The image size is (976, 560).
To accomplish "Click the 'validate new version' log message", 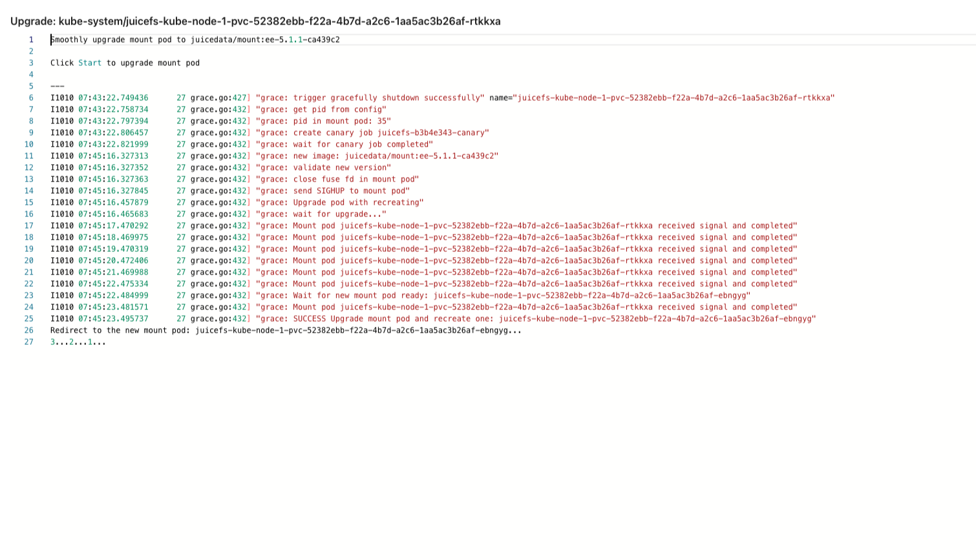I will point(323,167).
